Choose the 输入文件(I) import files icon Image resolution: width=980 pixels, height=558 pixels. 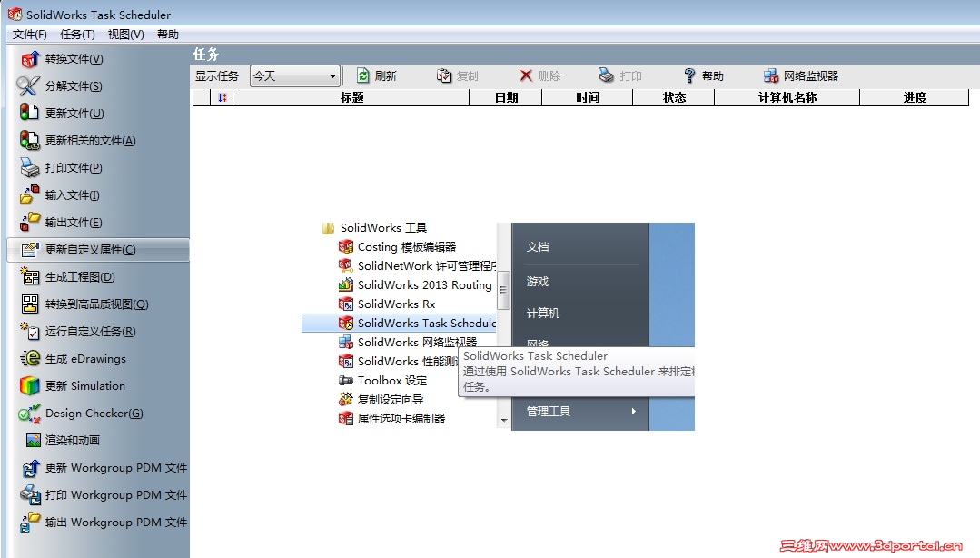tap(29, 194)
